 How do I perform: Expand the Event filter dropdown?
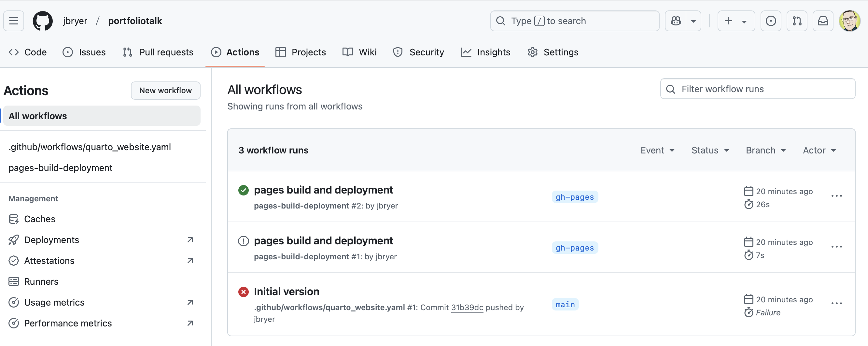[657, 150]
